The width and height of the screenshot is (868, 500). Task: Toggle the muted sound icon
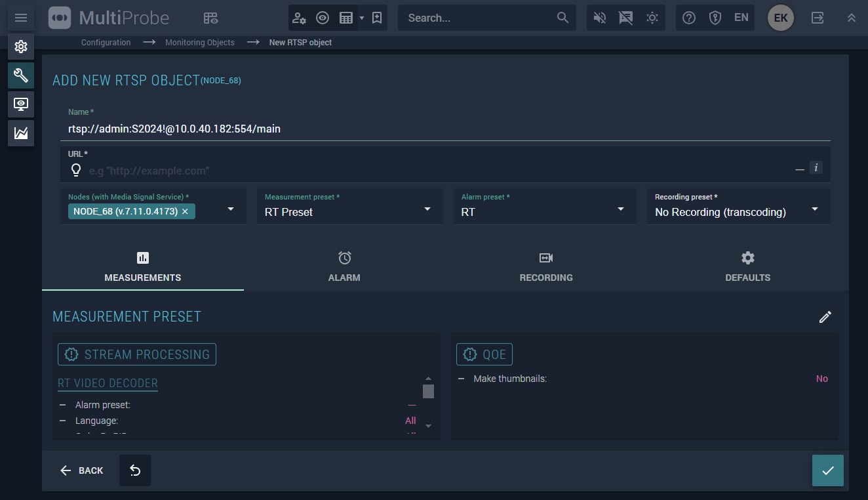point(600,18)
